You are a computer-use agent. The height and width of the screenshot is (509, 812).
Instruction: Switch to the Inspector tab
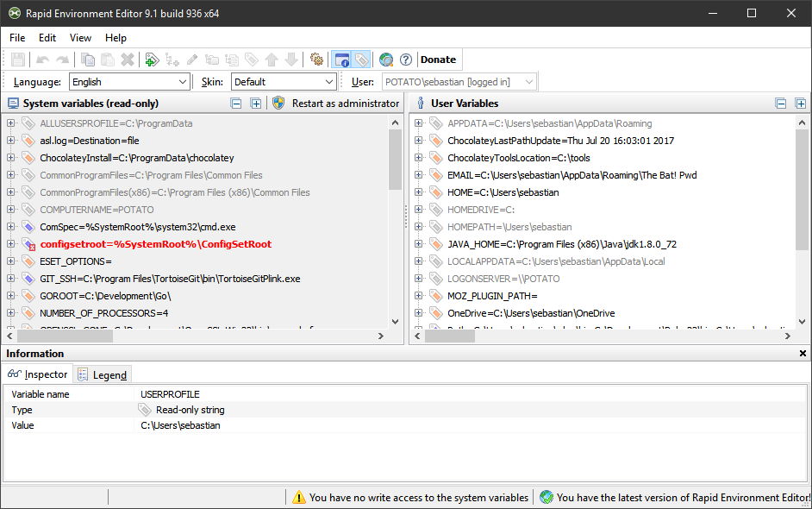(x=38, y=374)
